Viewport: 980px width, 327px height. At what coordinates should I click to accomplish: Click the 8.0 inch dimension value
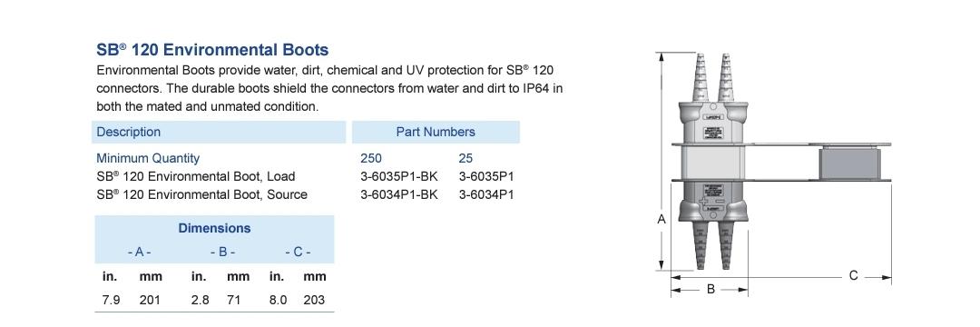pos(279,300)
